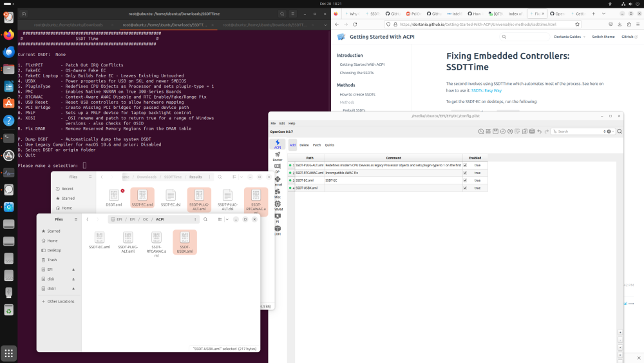Open the UEFI section in the OpenCore sidebar
644x363 pixels.
[x=278, y=230]
